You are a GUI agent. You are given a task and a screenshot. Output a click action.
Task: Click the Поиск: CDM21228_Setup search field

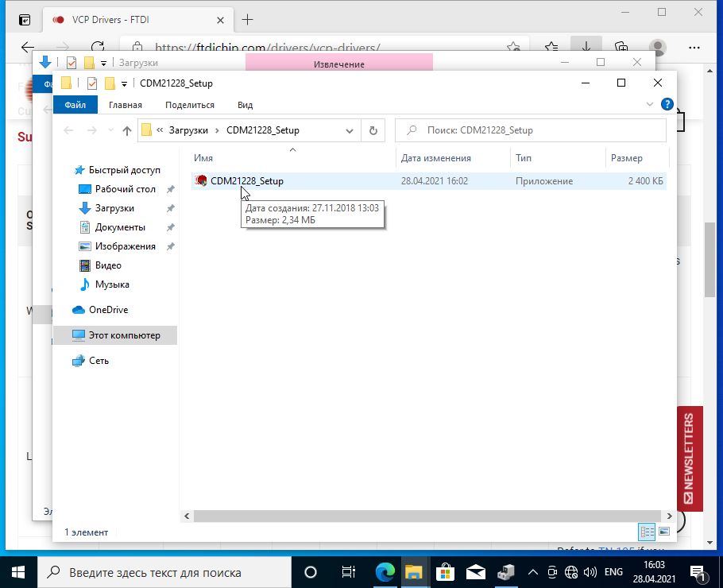point(530,130)
